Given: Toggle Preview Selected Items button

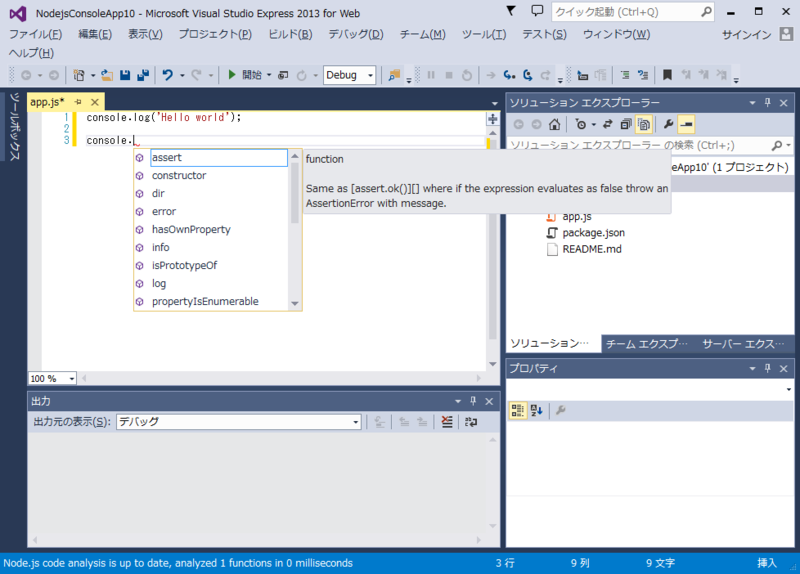Looking at the screenshot, I should (x=687, y=124).
